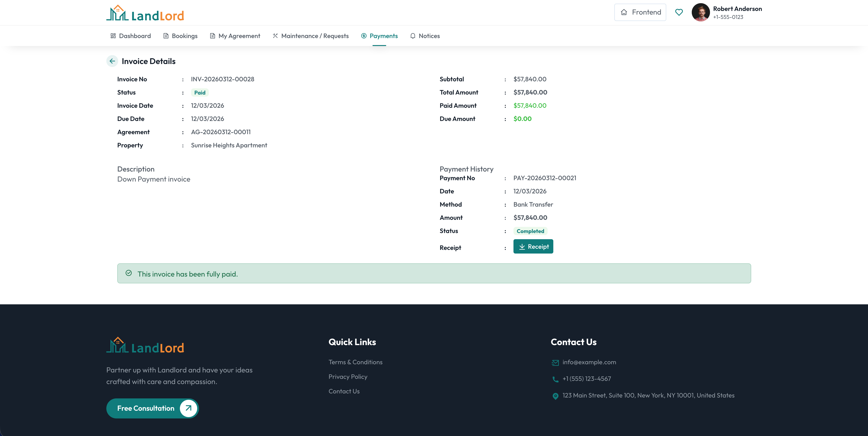Click the Maintenance wrench icon

tap(275, 36)
